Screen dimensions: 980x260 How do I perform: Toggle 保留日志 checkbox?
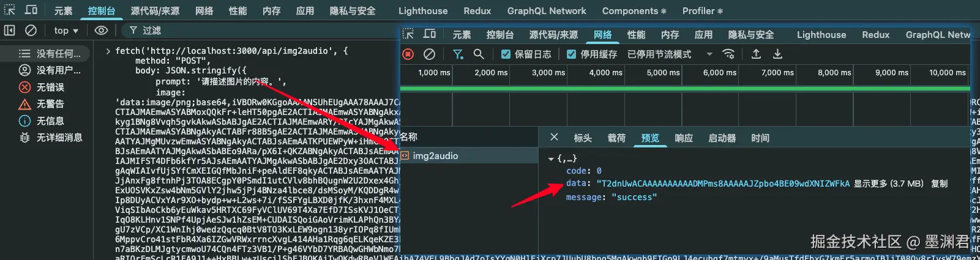pos(506,54)
